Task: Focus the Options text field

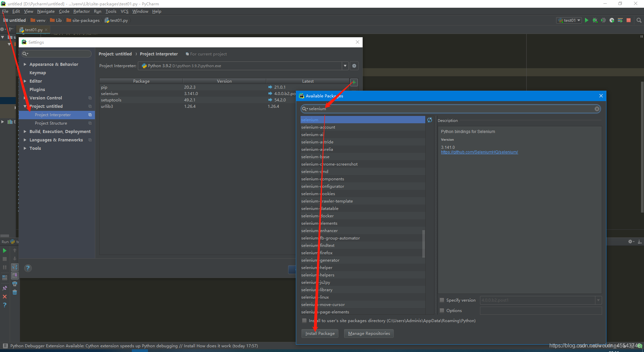Action: [541, 311]
